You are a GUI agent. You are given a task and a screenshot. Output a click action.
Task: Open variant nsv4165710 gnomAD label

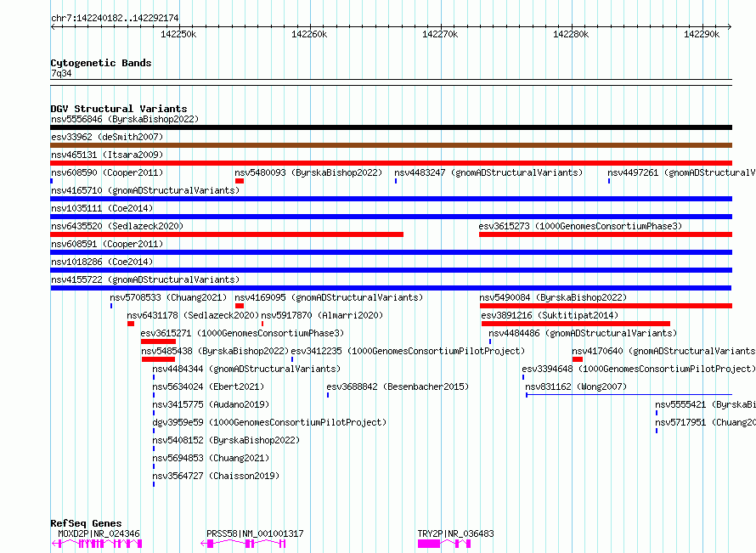coord(145,190)
